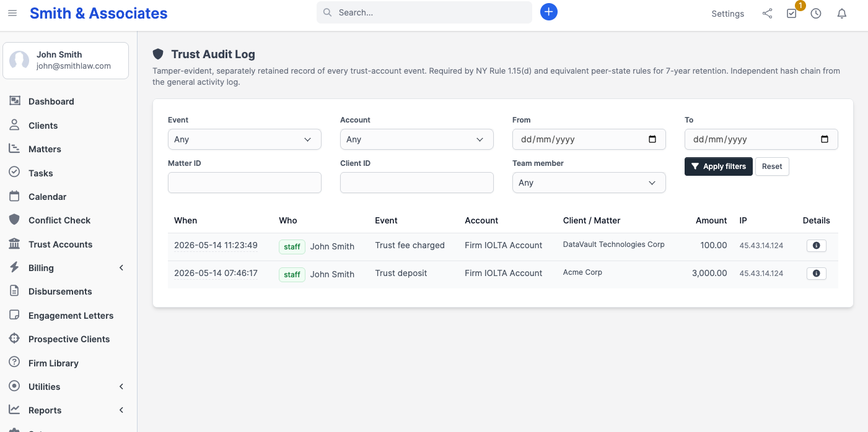
Task: Click the clock timer icon
Action: (x=816, y=13)
